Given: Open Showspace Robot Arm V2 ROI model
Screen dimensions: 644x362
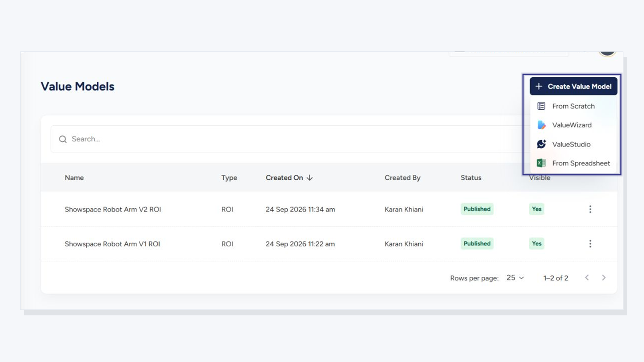Looking at the screenshot, I should (x=113, y=209).
